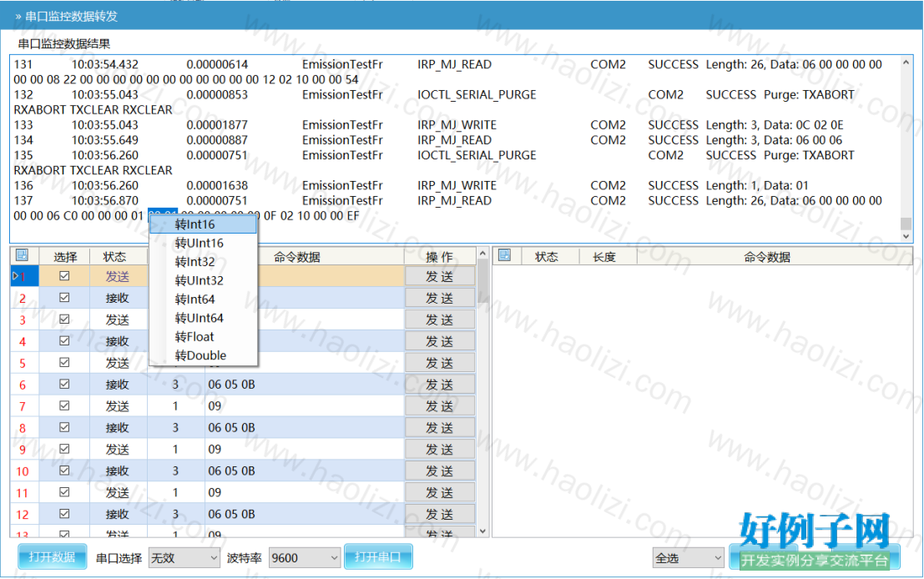Choose 转Int32 from the context menu
This screenshot has width=924, height=579.
pos(204,262)
